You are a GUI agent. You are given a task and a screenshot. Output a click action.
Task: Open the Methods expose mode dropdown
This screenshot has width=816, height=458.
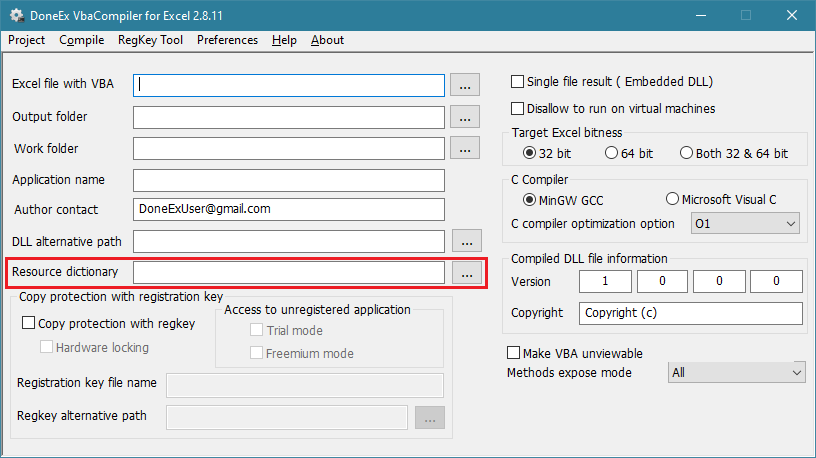tap(736, 373)
